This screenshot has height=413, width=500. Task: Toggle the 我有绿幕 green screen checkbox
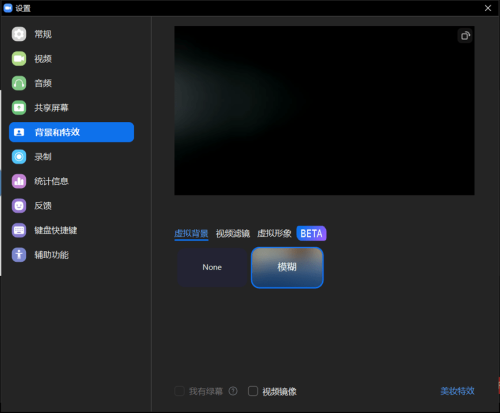coord(179,391)
